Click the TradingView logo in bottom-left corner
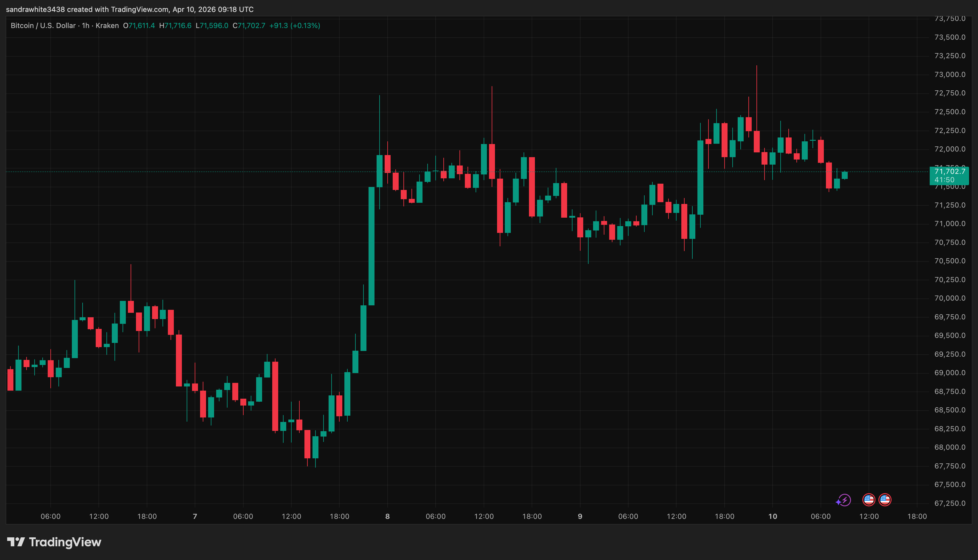 [x=54, y=542]
